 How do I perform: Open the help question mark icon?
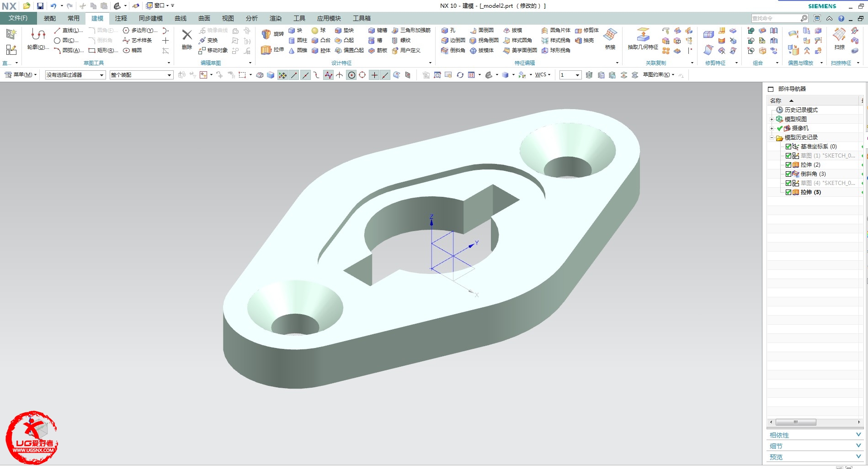(841, 18)
